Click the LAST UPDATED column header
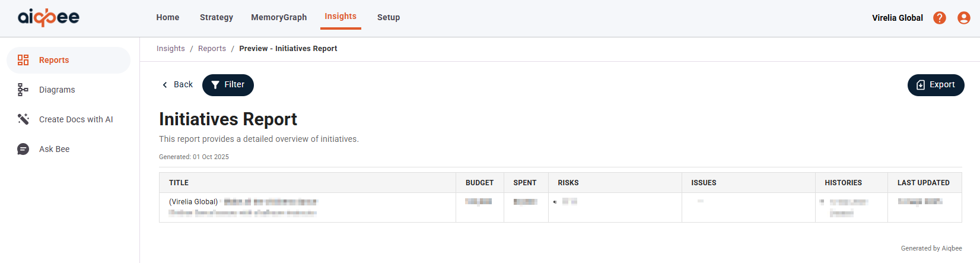This screenshot has height=263, width=980. [923, 183]
